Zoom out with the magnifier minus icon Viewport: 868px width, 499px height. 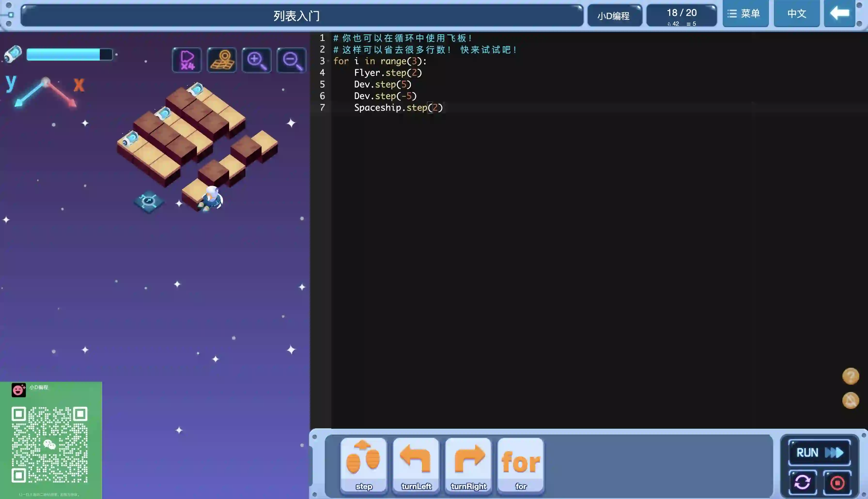[291, 60]
